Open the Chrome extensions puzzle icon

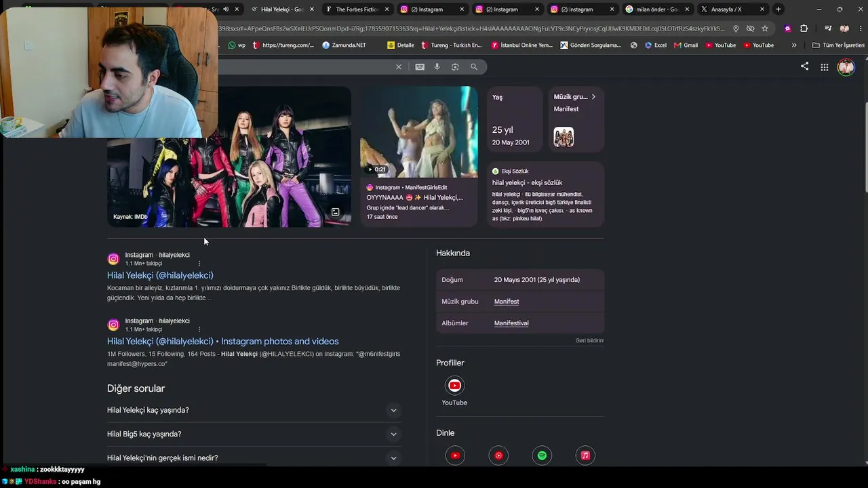coord(804,28)
